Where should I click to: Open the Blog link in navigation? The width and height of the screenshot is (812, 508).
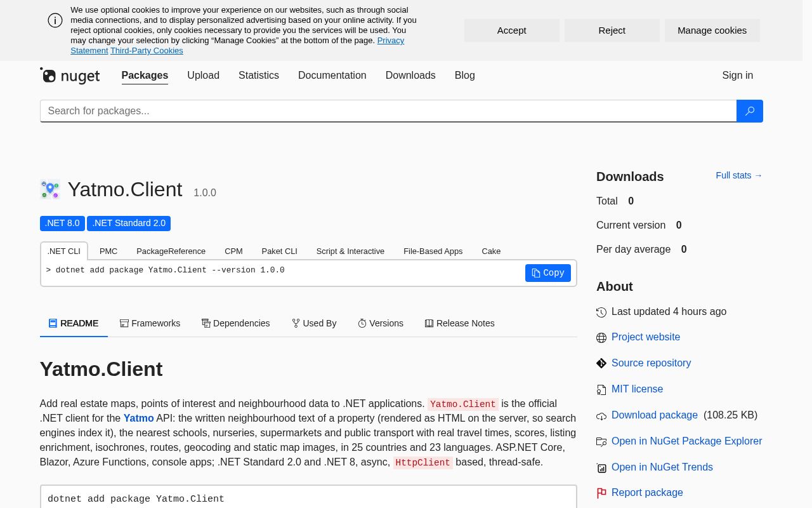click(465, 76)
